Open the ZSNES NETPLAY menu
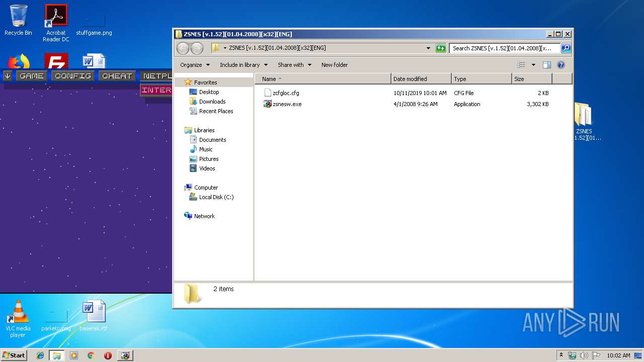This screenshot has height=362, width=644. (156, 76)
